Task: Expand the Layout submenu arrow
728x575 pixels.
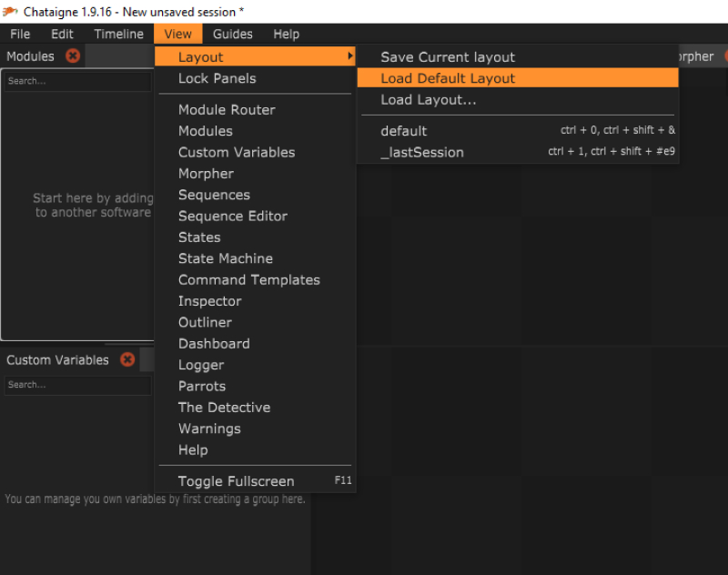Action: click(x=350, y=57)
